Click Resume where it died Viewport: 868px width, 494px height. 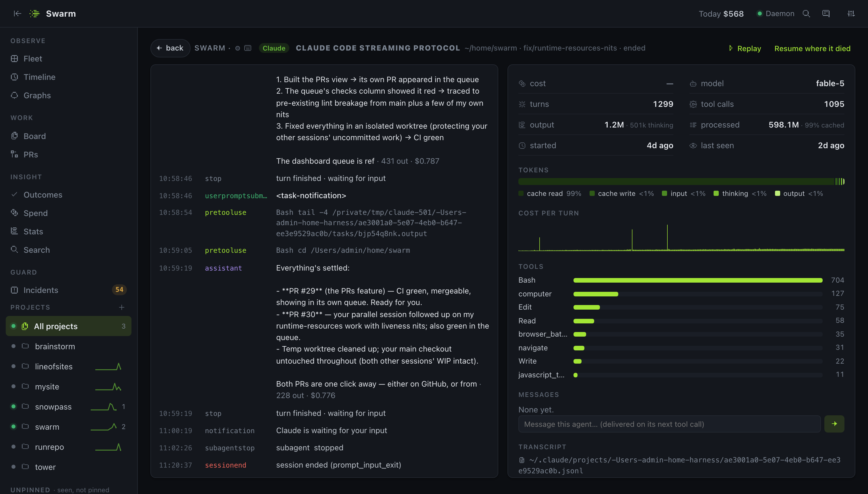[x=812, y=49]
